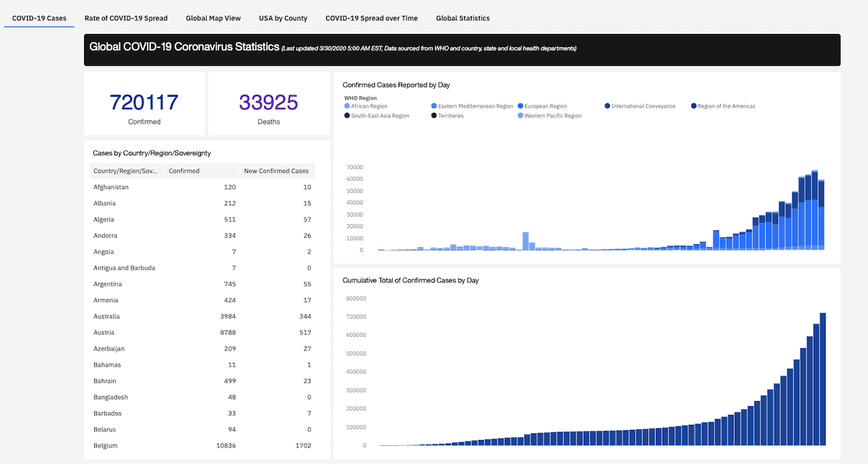The width and height of the screenshot is (868, 464).
Task: Go to the USA by County tab
Action: [x=283, y=18]
